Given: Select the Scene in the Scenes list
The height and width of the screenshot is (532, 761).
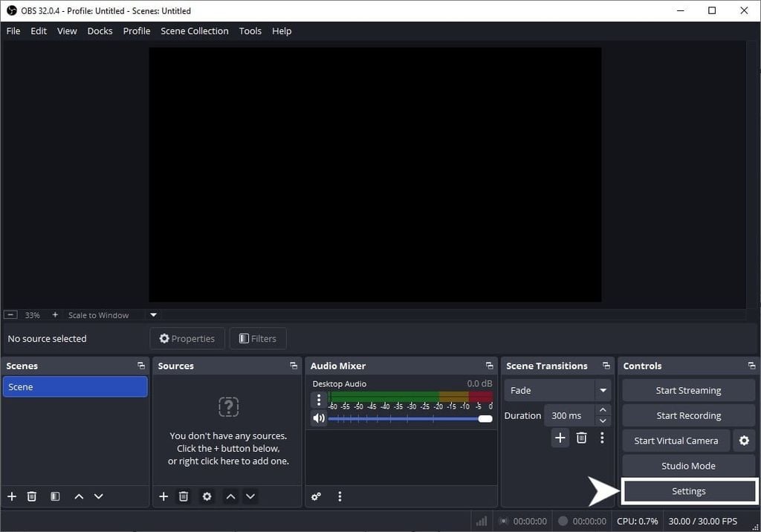Looking at the screenshot, I should [74, 386].
